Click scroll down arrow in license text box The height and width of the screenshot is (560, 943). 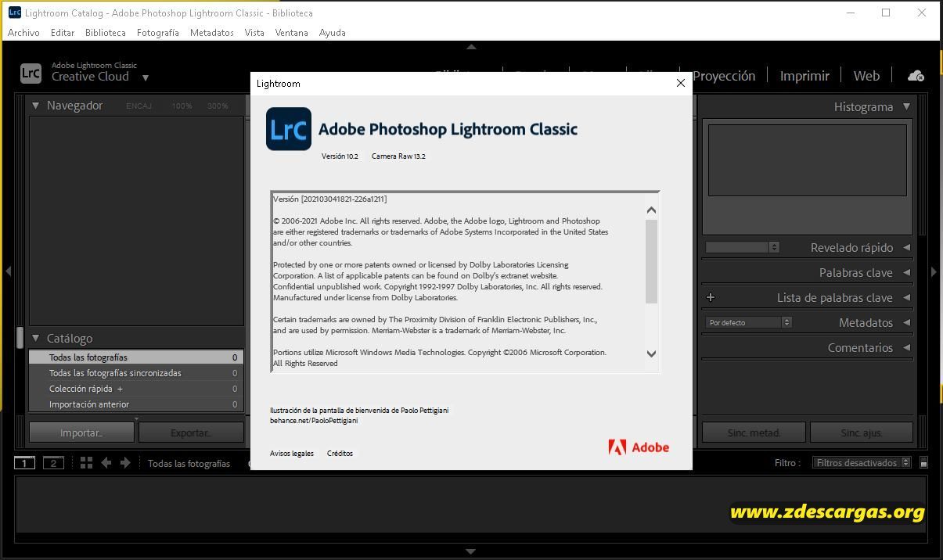[x=651, y=354]
